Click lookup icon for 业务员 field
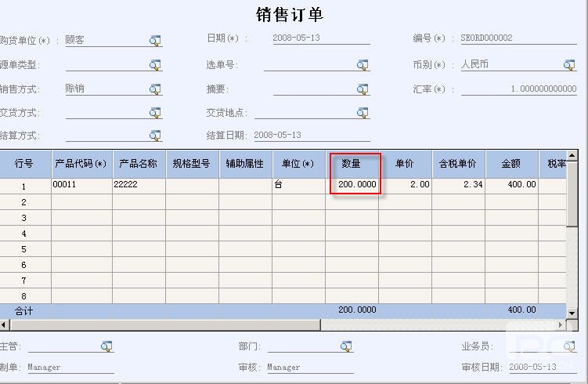This screenshot has width=588, height=384. tap(569, 346)
